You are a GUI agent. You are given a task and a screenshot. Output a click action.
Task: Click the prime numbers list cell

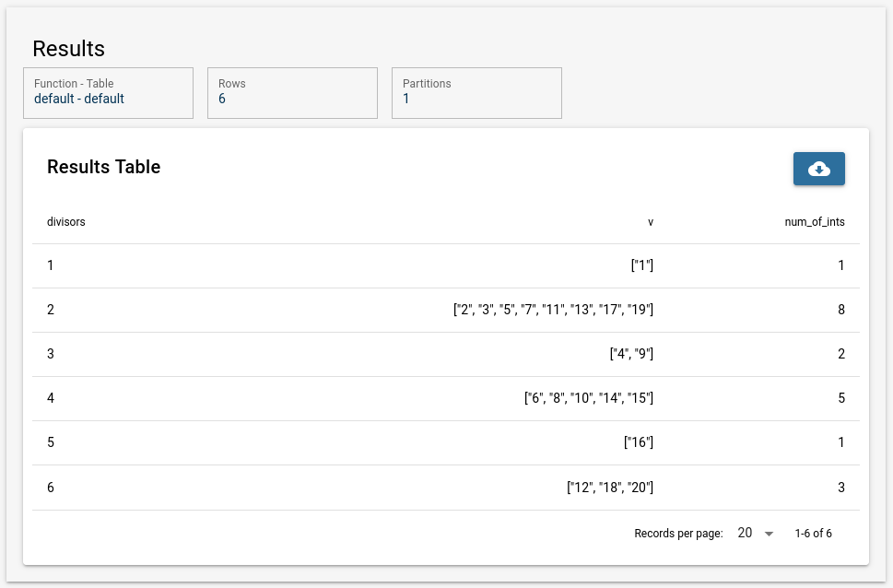pos(553,310)
